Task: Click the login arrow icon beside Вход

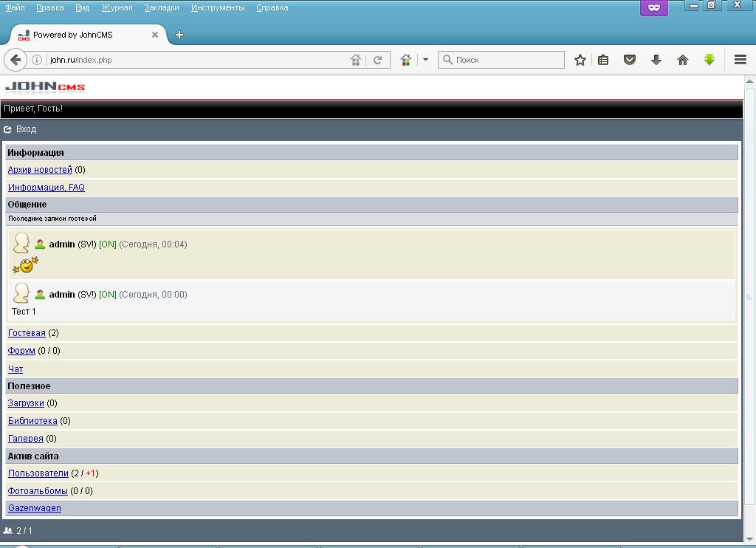Action: (7, 129)
